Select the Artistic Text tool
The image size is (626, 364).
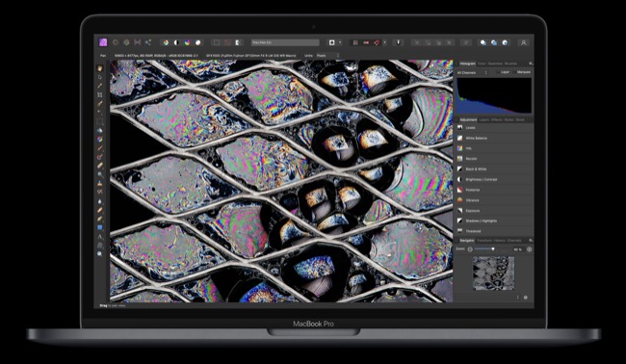100,236
